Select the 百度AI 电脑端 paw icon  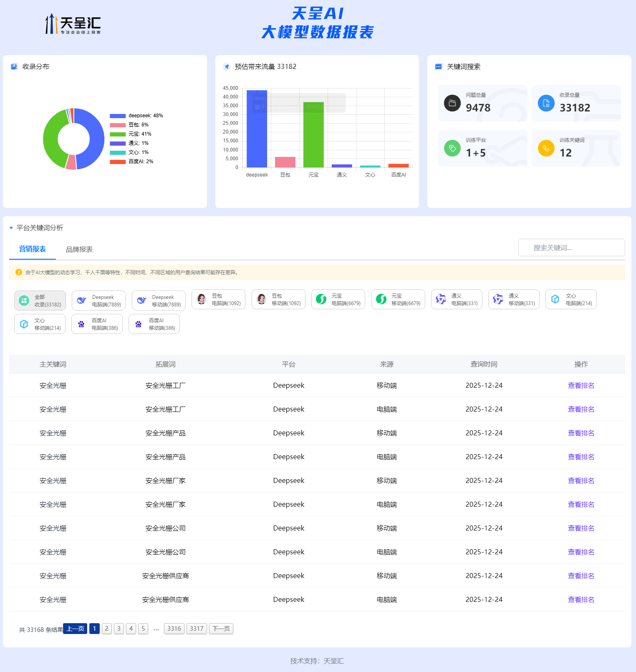tap(81, 324)
